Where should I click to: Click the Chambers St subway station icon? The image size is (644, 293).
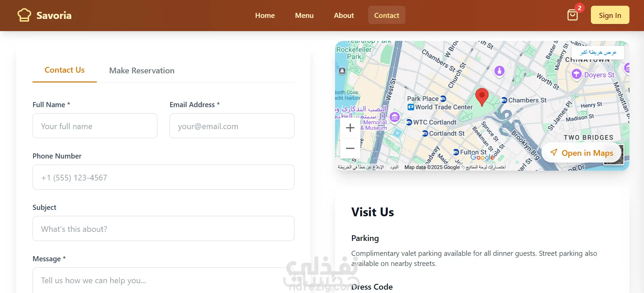(x=504, y=100)
